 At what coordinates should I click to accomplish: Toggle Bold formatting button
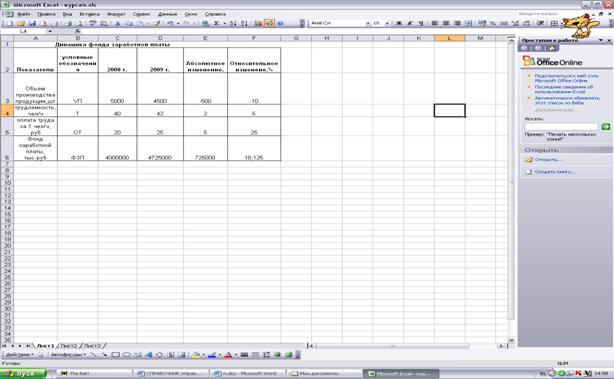(x=399, y=23)
